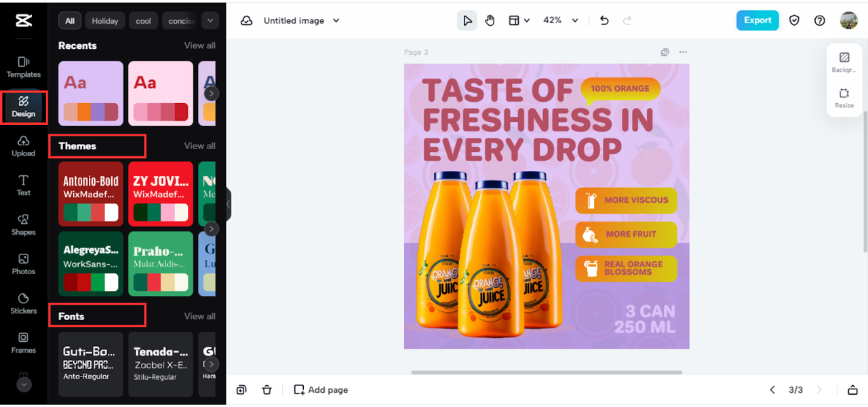Select the Holiday filter tag
Screen dimensions: 868x407
coord(105,21)
